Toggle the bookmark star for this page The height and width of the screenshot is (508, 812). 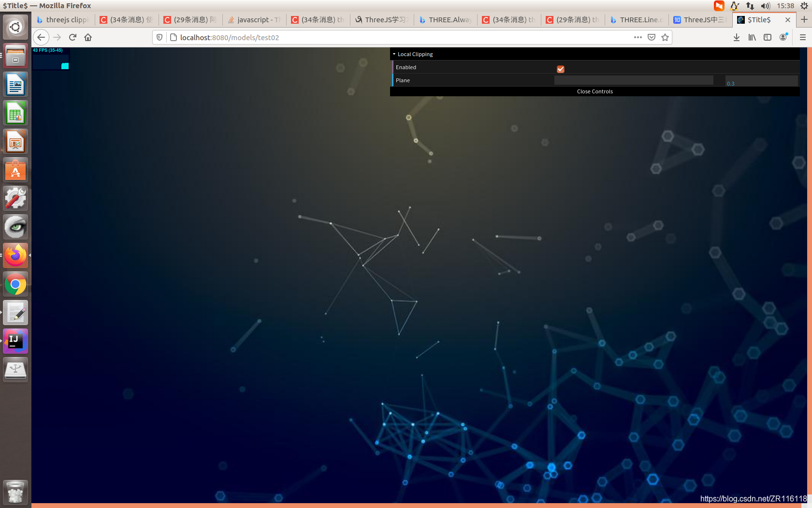tap(665, 37)
